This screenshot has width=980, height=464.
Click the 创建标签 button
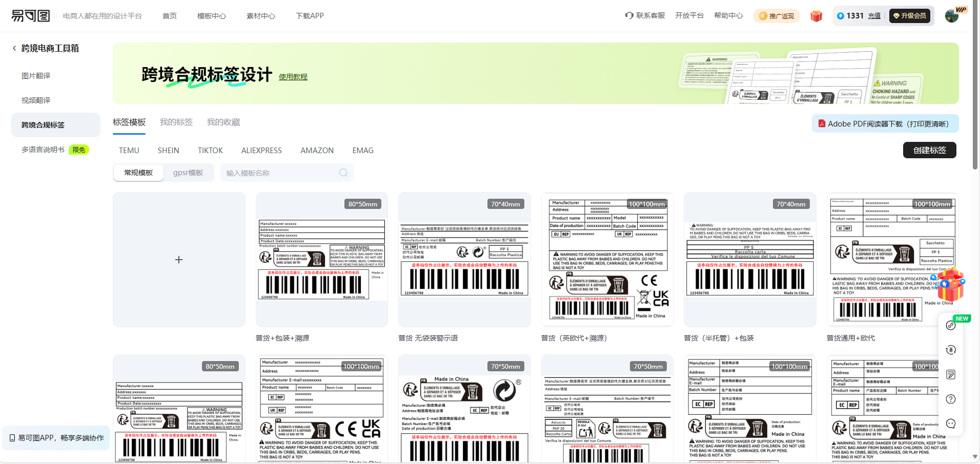(930, 150)
